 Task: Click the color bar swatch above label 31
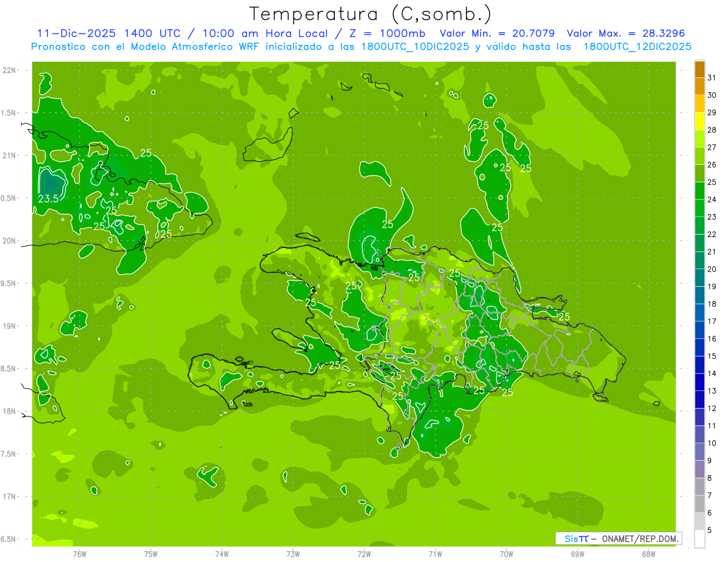699,69
